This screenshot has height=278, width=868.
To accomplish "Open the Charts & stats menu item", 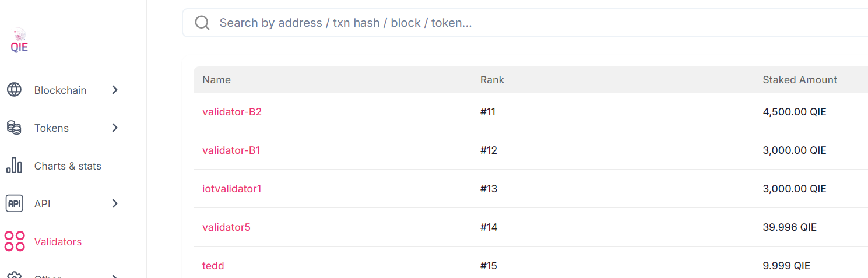I will [68, 166].
